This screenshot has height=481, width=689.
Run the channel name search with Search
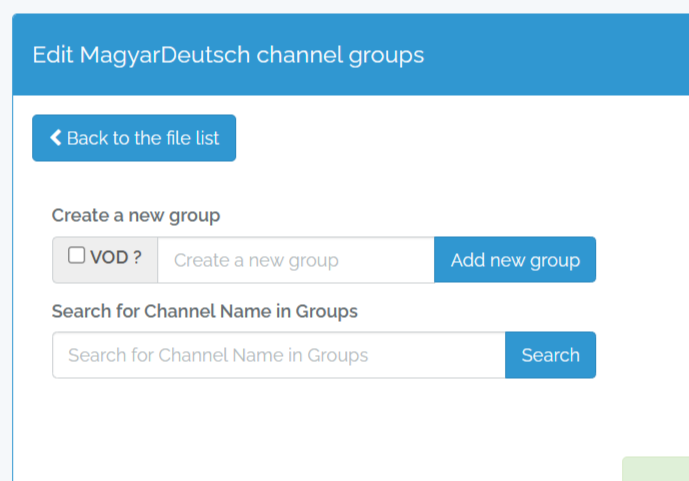551,355
